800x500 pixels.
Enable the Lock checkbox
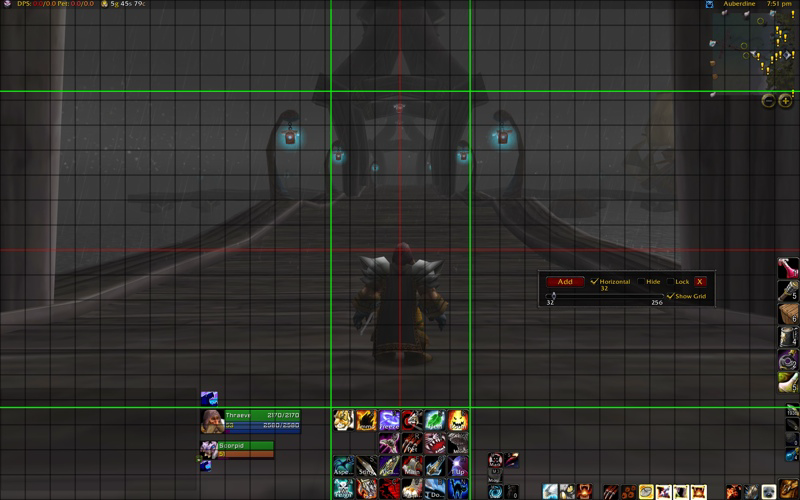tap(670, 282)
